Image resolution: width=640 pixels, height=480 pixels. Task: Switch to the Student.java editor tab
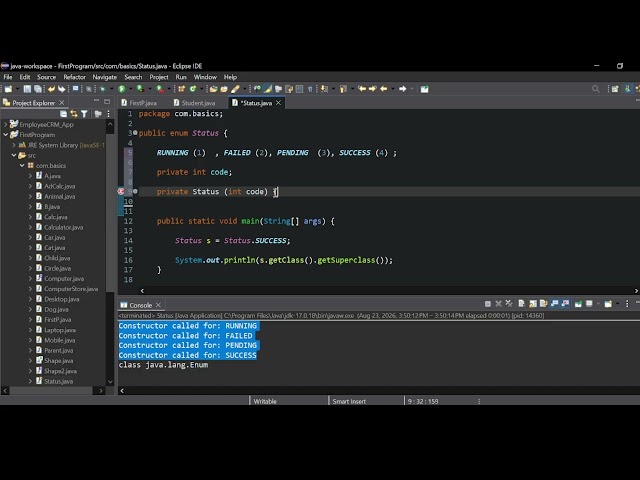pyautogui.click(x=198, y=103)
